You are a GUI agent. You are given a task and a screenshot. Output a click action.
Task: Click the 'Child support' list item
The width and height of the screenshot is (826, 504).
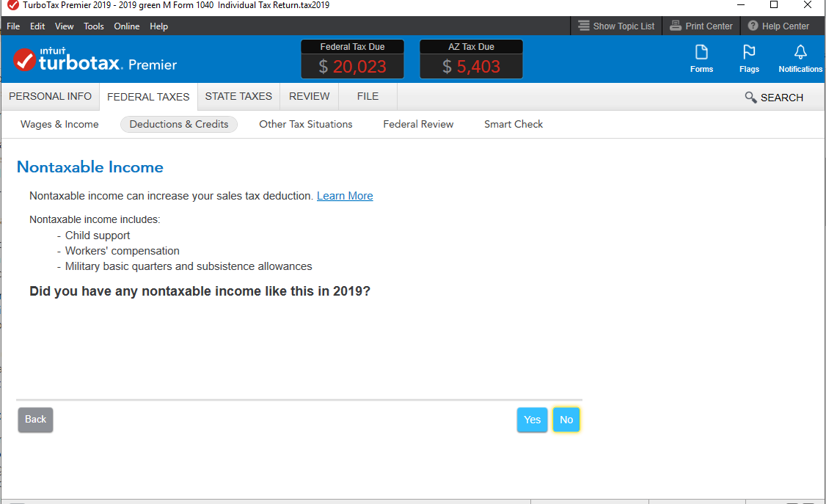coord(98,235)
